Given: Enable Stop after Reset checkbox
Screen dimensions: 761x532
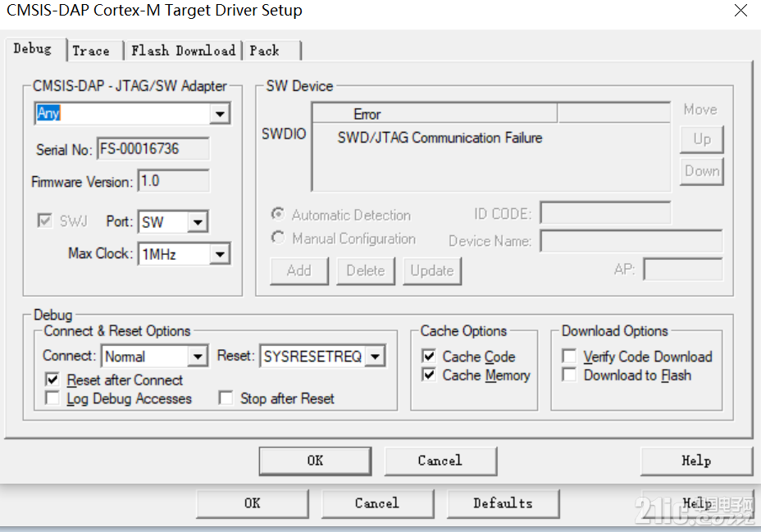Looking at the screenshot, I should (x=226, y=398).
